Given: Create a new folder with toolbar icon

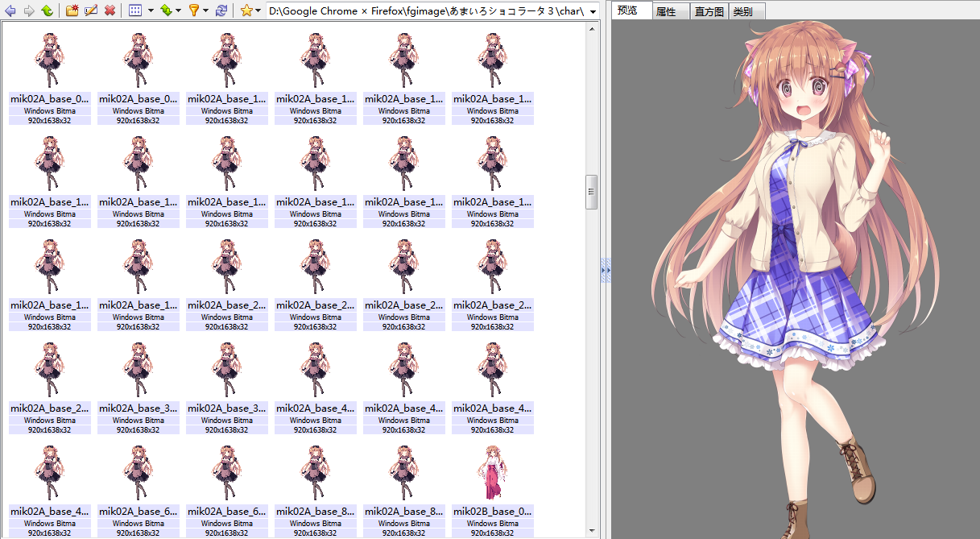Looking at the screenshot, I should point(72,10).
